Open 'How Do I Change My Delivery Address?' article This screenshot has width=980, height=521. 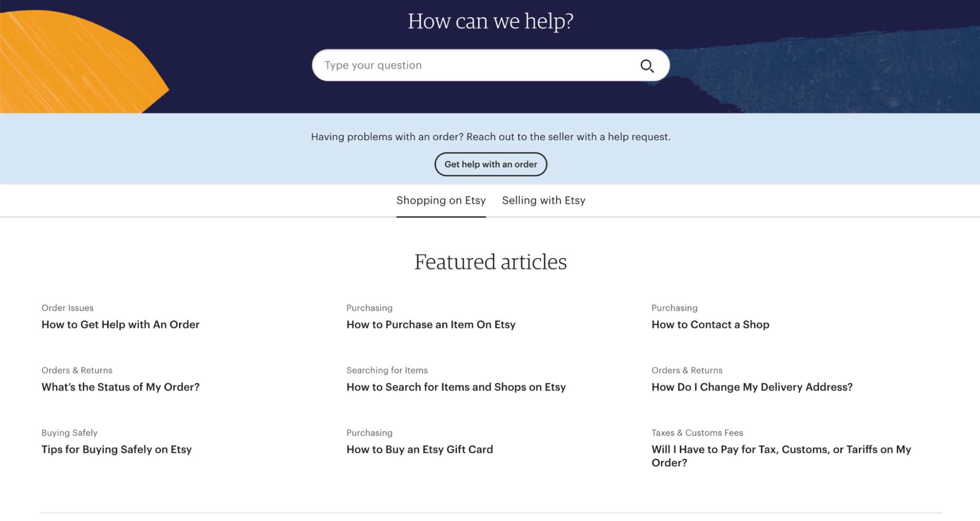pyautogui.click(x=752, y=387)
